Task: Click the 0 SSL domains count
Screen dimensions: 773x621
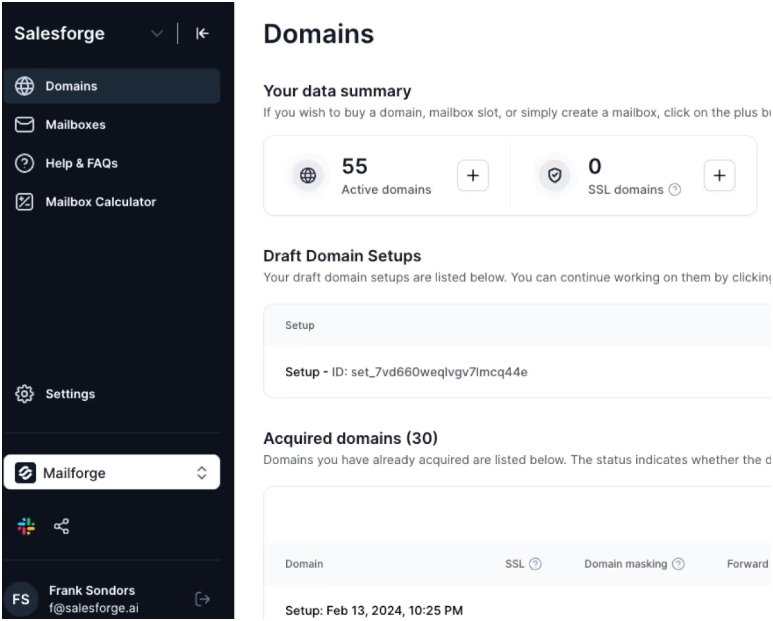Action: pyautogui.click(x=595, y=166)
